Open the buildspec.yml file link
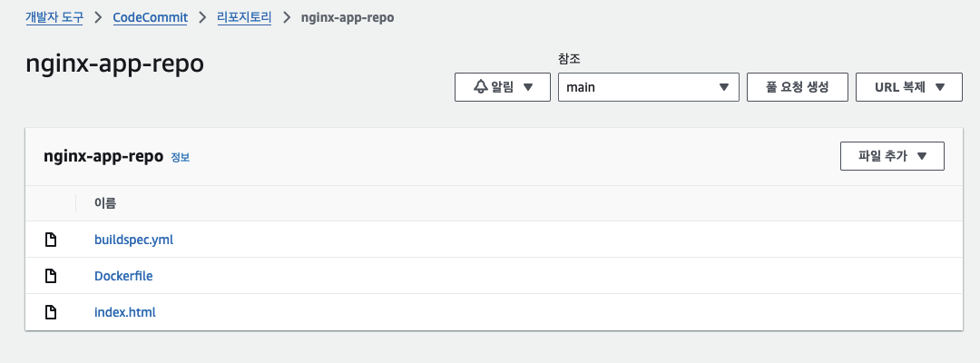Viewport: 980px width, 363px height. [133, 240]
